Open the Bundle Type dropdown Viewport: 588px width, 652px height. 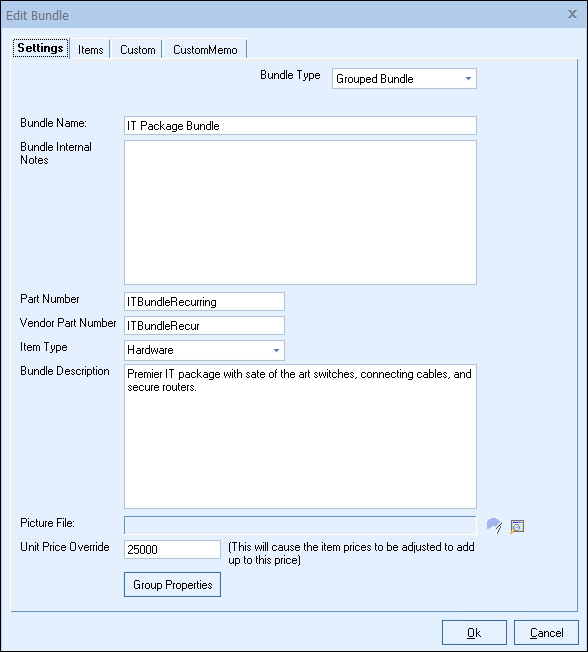click(468, 79)
